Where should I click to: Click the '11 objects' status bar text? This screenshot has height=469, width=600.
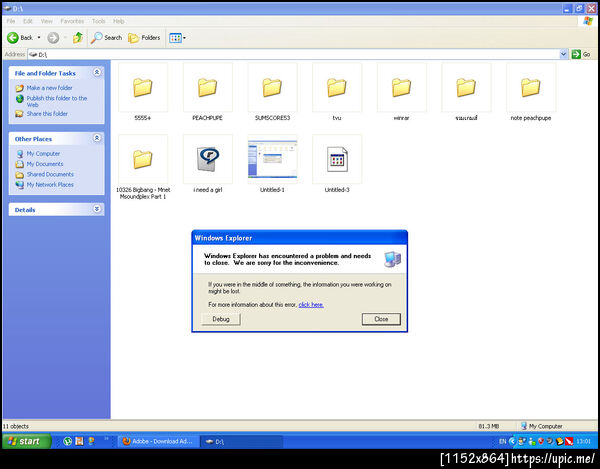[16, 426]
